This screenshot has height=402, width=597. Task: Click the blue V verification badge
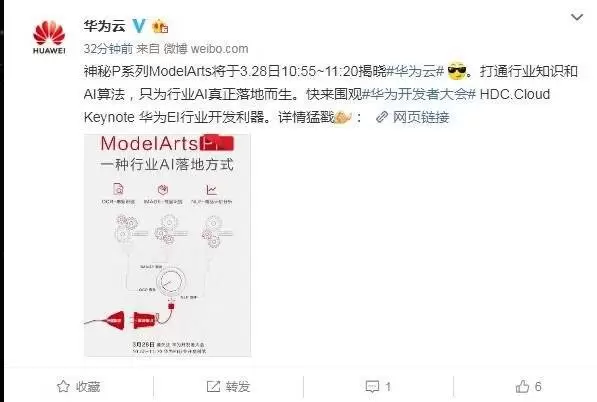(139, 26)
